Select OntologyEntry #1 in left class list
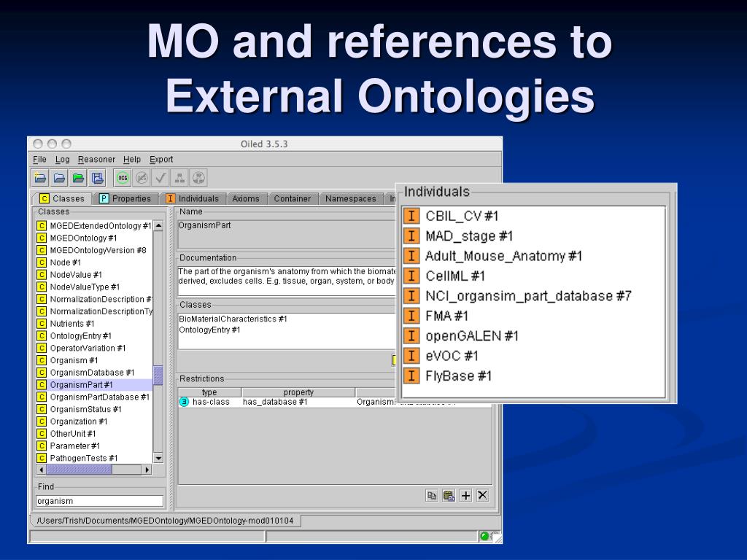 tap(80, 336)
